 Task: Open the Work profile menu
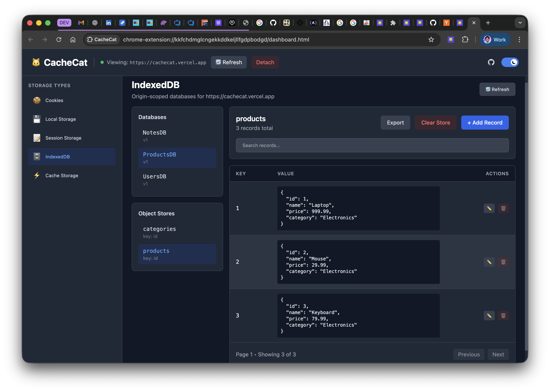[x=495, y=40]
